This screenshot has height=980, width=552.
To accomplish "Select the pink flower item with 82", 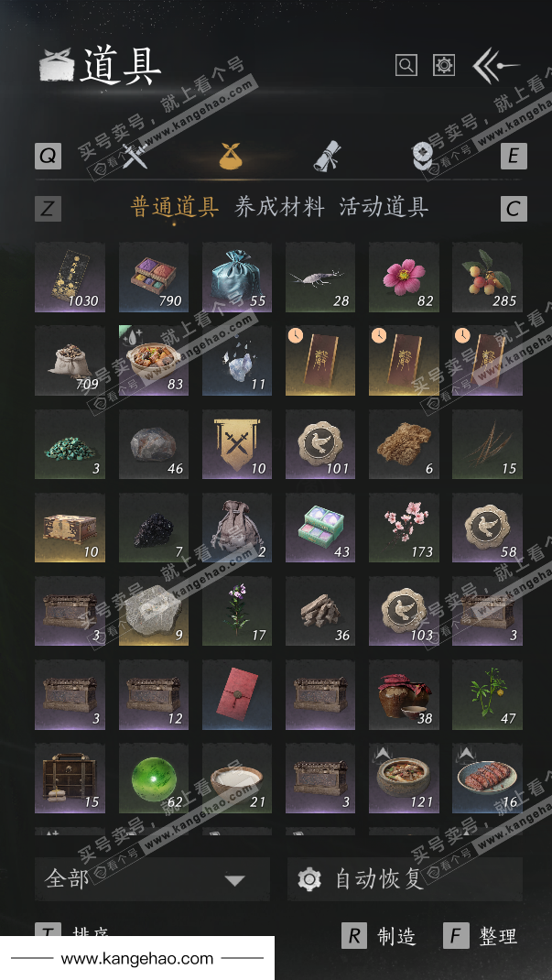I will tap(404, 278).
